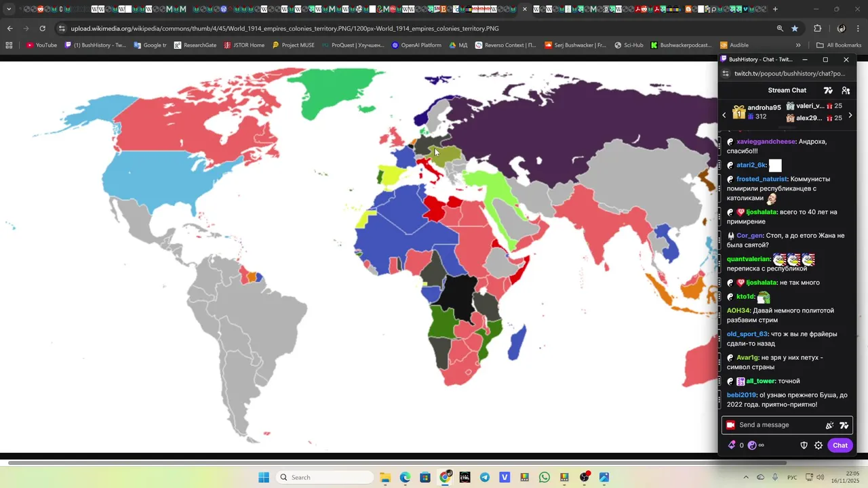Reload the page in Chrome
868x488 pixels.
(x=42, y=28)
